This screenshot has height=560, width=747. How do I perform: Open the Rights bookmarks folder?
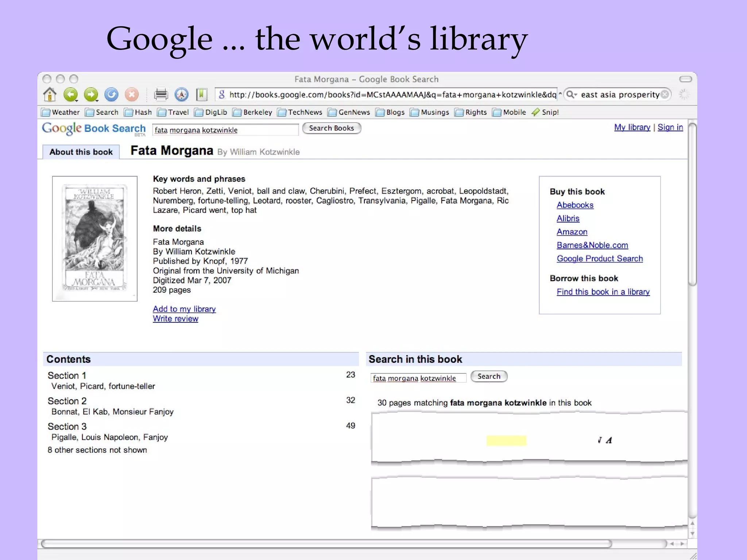[471, 112]
